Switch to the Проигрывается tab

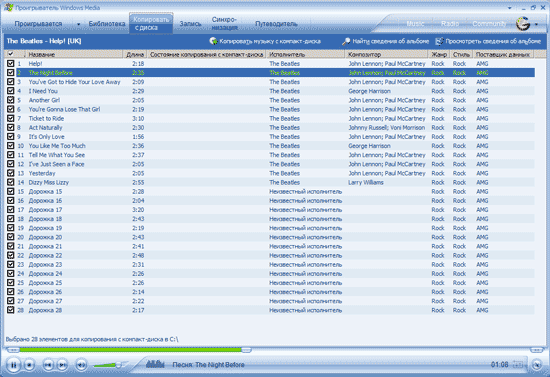(38, 24)
